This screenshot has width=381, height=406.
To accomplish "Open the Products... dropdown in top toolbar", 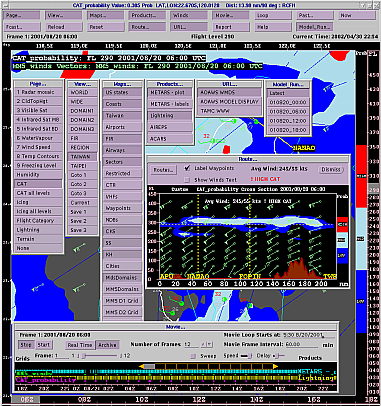I will coord(147,15).
